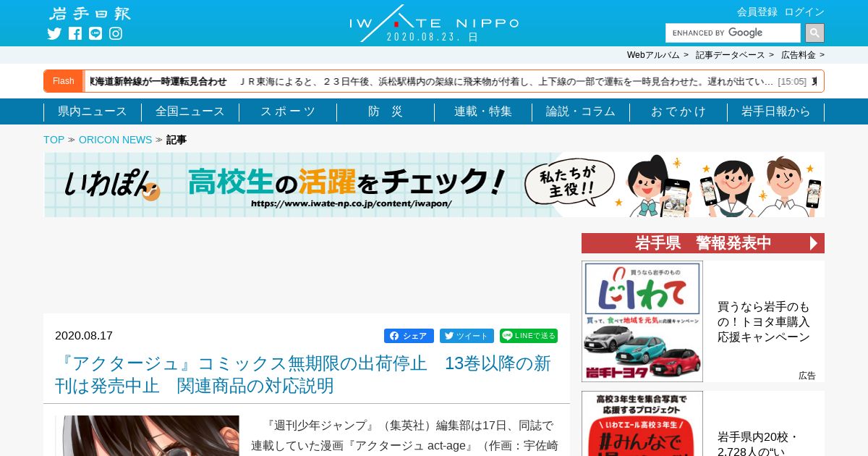This screenshot has width=868, height=456.
Task: Send article via LINEで送る button
Action: click(529, 336)
